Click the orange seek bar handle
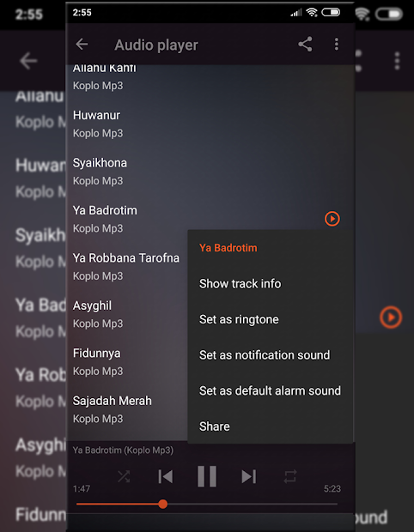This screenshot has height=532, width=414. [163, 504]
